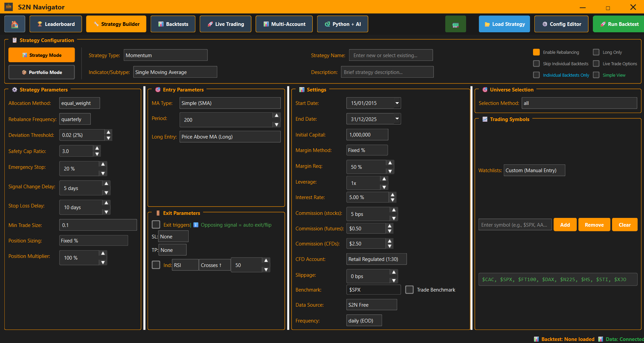Open the Multi-Account tab
This screenshot has width=644, height=343.
(x=284, y=24)
